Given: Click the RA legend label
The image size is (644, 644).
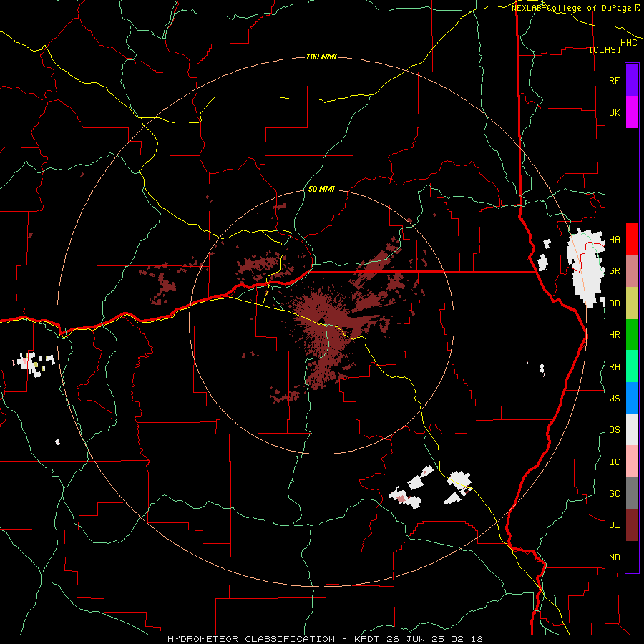Looking at the screenshot, I should coord(615,367).
